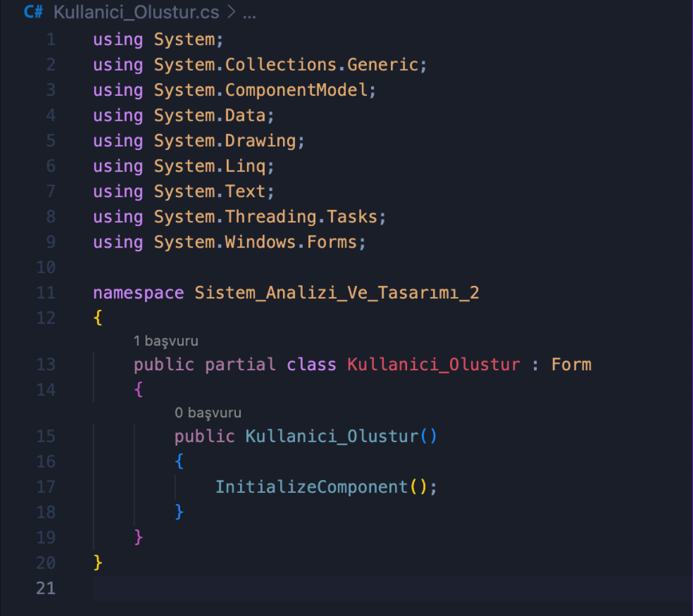
Task: Click line number 13 in the gutter
Action: (x=46, y=364)
